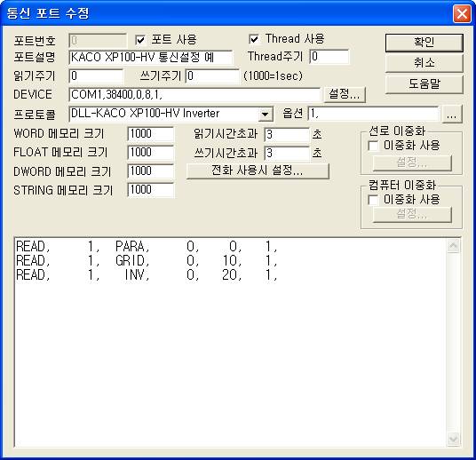The width and height of the screenshot is (476, 460).
Task: Click the WORD 메모리 크기 field
Action: 151,134
